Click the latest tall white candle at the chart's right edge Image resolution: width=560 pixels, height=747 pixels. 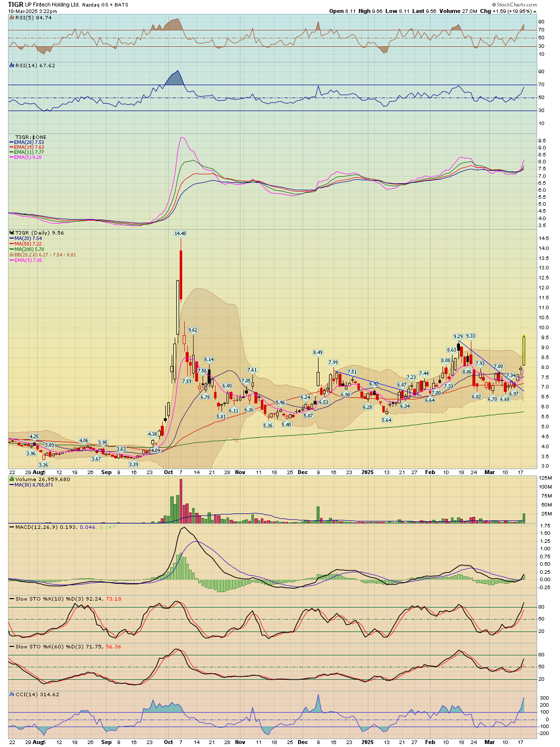tap(524, 351)
